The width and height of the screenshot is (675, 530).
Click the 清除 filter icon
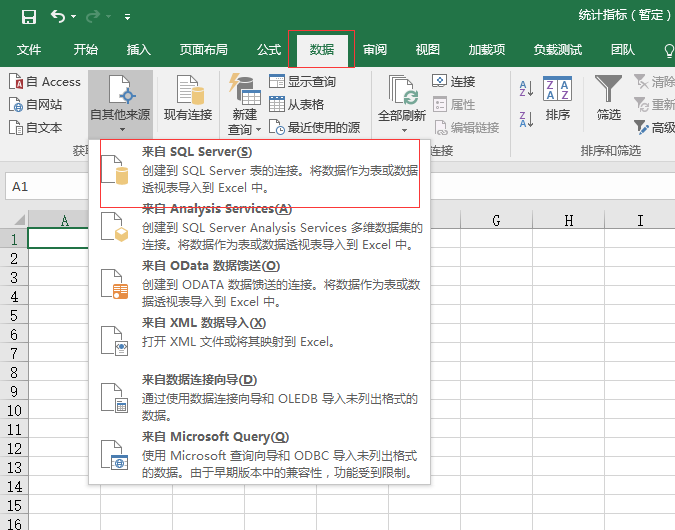[641, 81]
